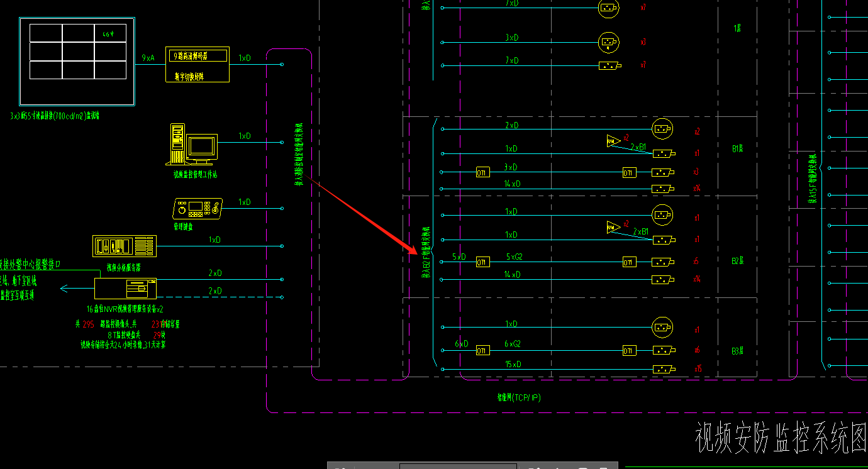The height and width of the screenshot is (469, 868).
Task: Select the 管理键盘 control keyboard symbol
Action: click(x=198, y=207)
